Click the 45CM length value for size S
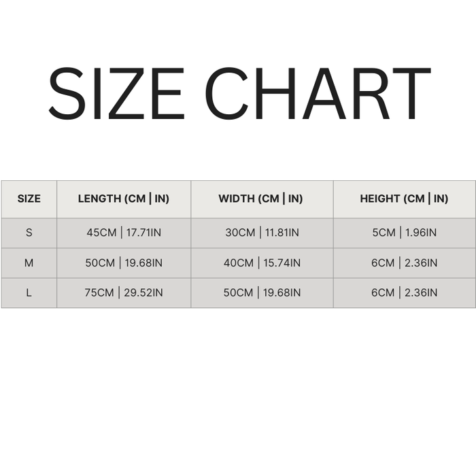This screenshot has height=476, width=476. [x=101, y=233]
